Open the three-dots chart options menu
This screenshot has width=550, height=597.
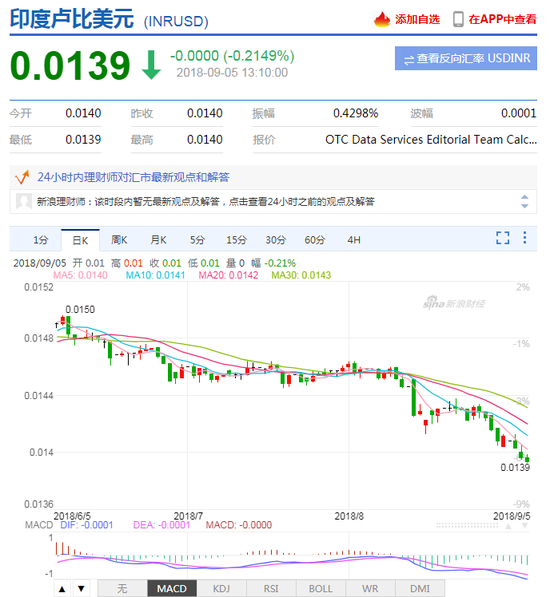pyautogui.click(x=525, y=238)
